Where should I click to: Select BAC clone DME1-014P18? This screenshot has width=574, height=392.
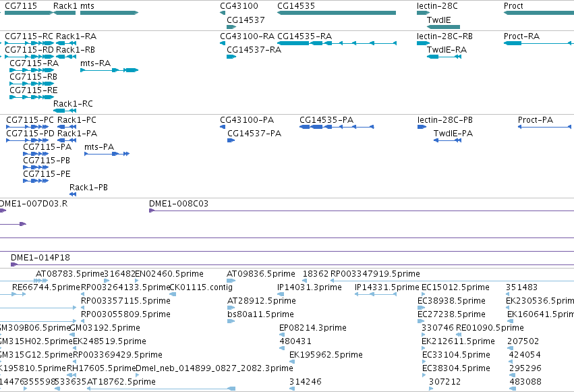click(x=292, y=264)
